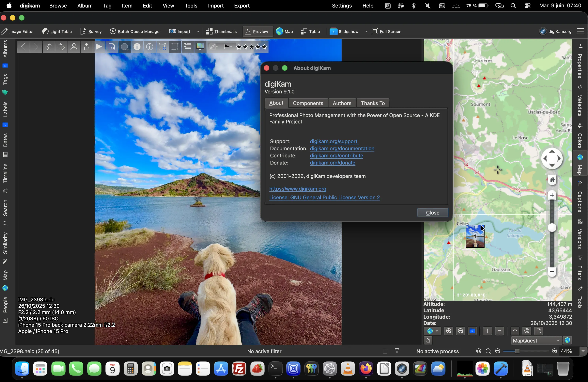Toggle pan mode arrows below map
The image size is (588, 382).
[x=515, y=331]
